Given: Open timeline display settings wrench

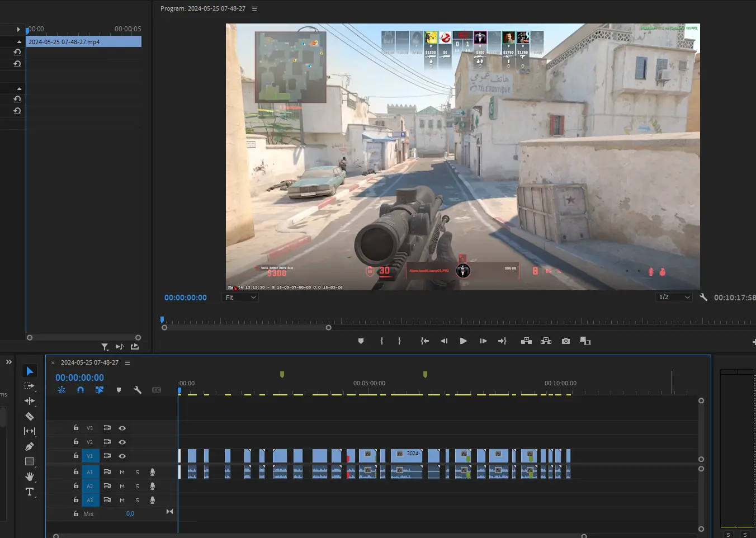Looking at the screenshot, I should tap(138, 390).
